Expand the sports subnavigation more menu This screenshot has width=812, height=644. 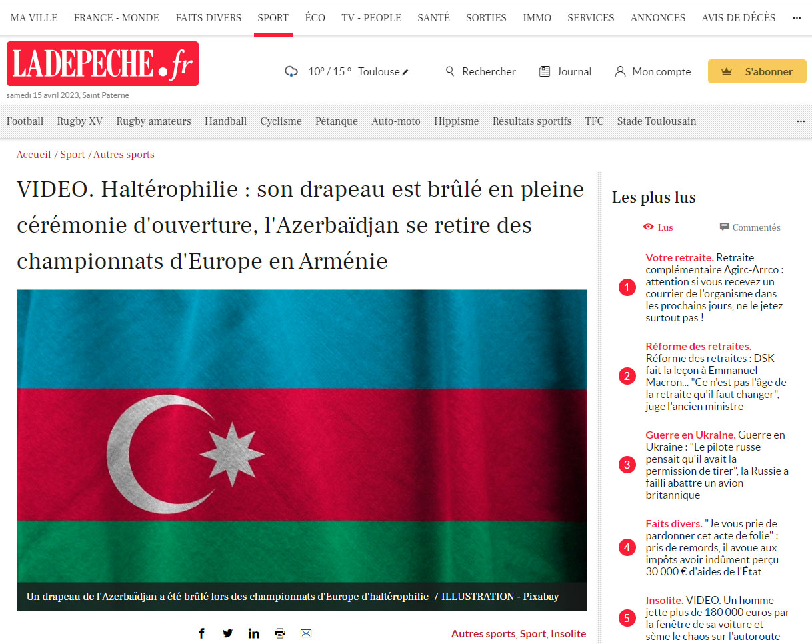click(x=801, y=121)
